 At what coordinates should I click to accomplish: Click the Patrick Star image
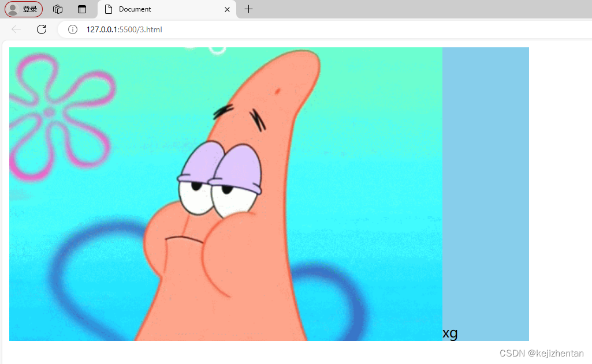pyautogui.click(x=226, y=194)
